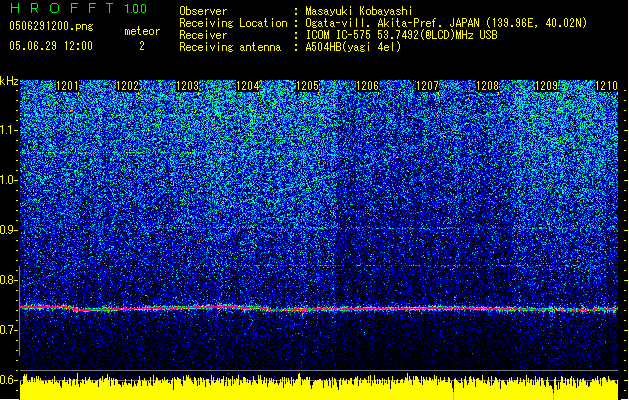629x400 pixels.
Task: Click the 1209 time marker
Action: click(547, 86)
